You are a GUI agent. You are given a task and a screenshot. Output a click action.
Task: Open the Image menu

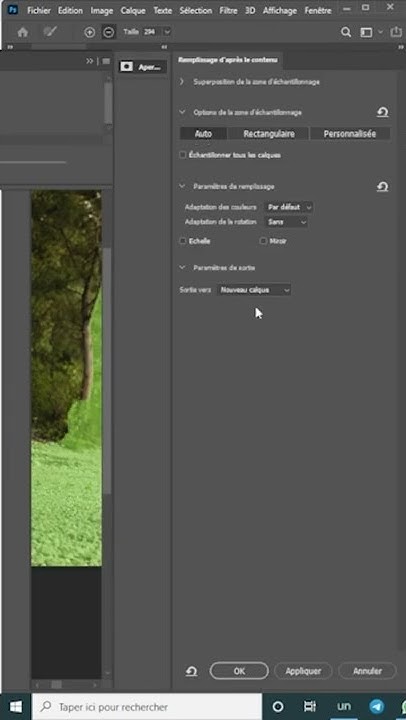pyautogui.click(x=102, y=10)
